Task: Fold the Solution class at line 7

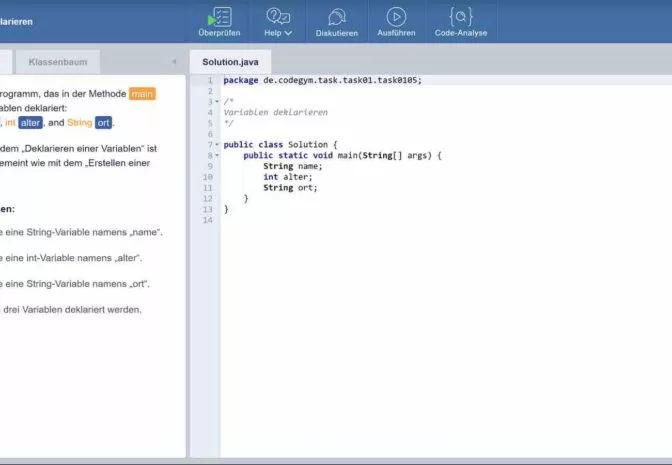Action: click(x=217, y=144)
